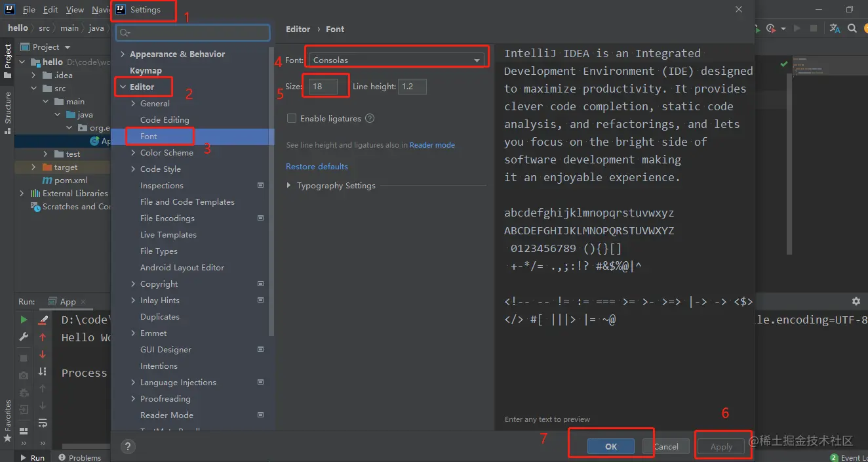Open the Edit menu

click(50, 10)
